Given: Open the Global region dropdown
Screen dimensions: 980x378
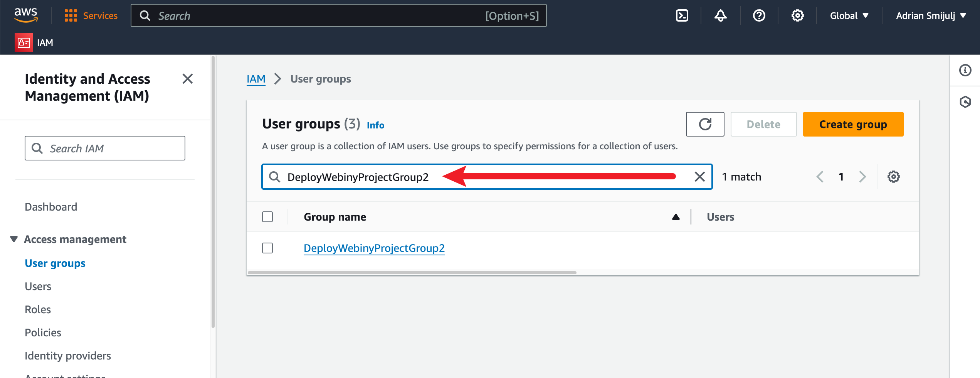Looking at the screenshot, I should click(849, 15).
